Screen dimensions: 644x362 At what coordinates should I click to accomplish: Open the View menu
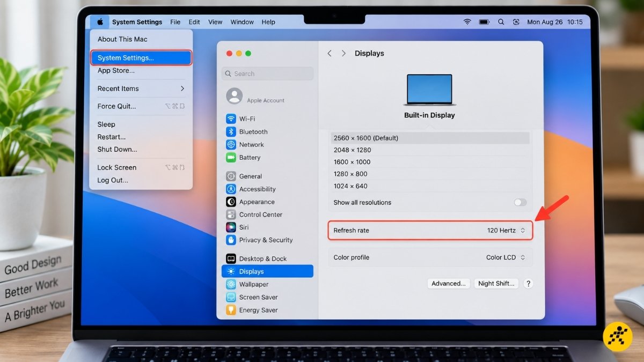point(215,22)
